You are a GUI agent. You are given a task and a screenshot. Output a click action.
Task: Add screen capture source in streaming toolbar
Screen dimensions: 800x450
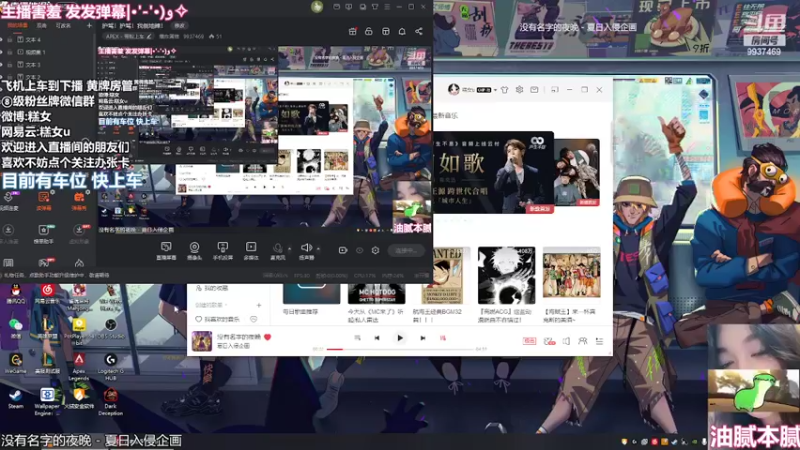166,251
